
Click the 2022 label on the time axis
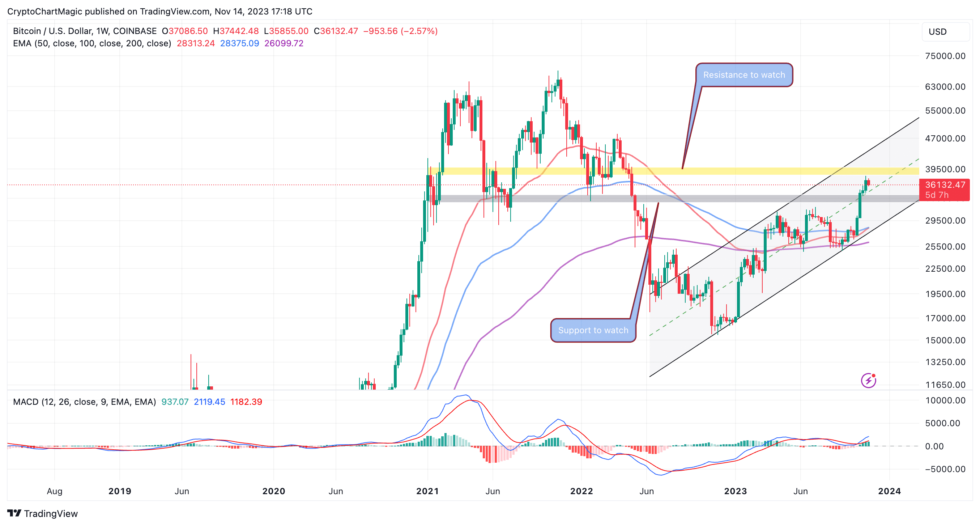point(581,491)
